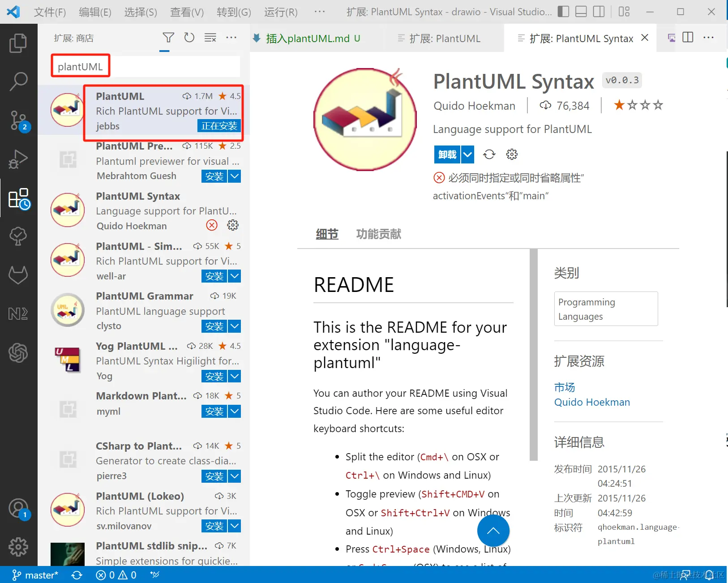The image size is (728, 583).
Task: Toggle secondary side bar layout button
Action: click(x=599, y=12)
